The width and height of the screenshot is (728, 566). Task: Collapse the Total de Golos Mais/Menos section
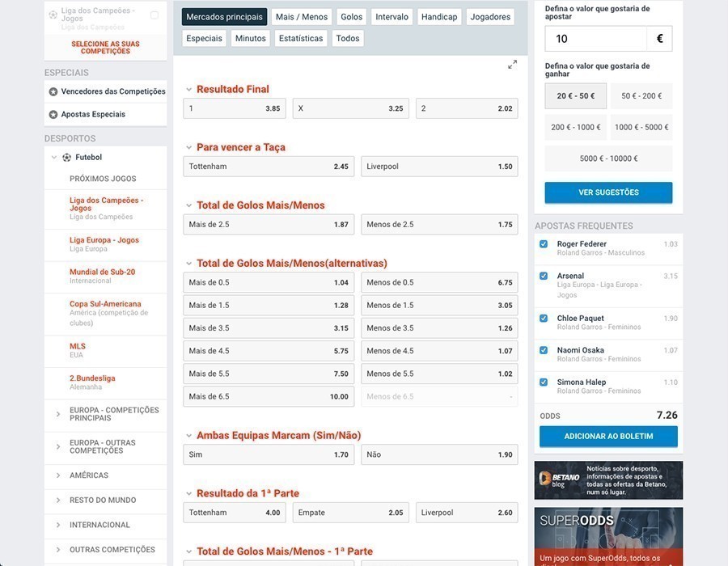[189, 205]
